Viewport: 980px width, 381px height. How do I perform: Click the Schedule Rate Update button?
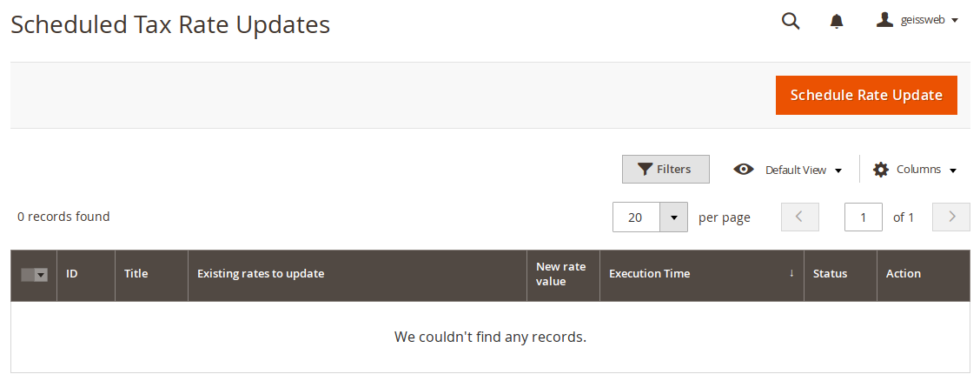click(866, 95)
